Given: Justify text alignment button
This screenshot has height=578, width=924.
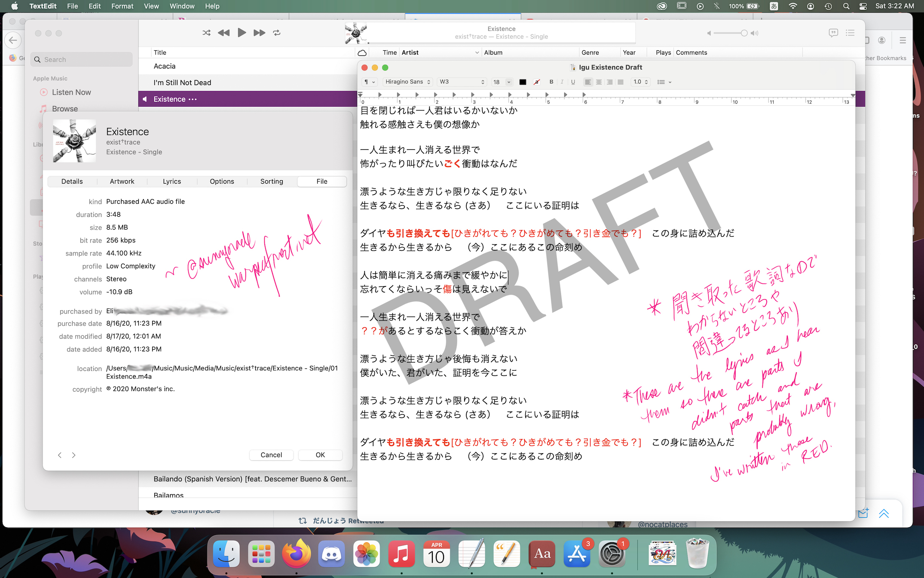Looking at the screenshot, I should [x=621, y=82].
